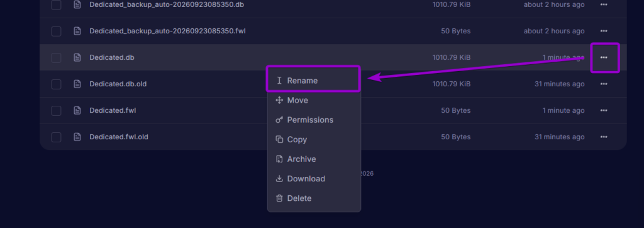Screen dimensions: 644x228
Task: Click file icon beside Dedicated.db.old
Action: (x=77, y=84)
